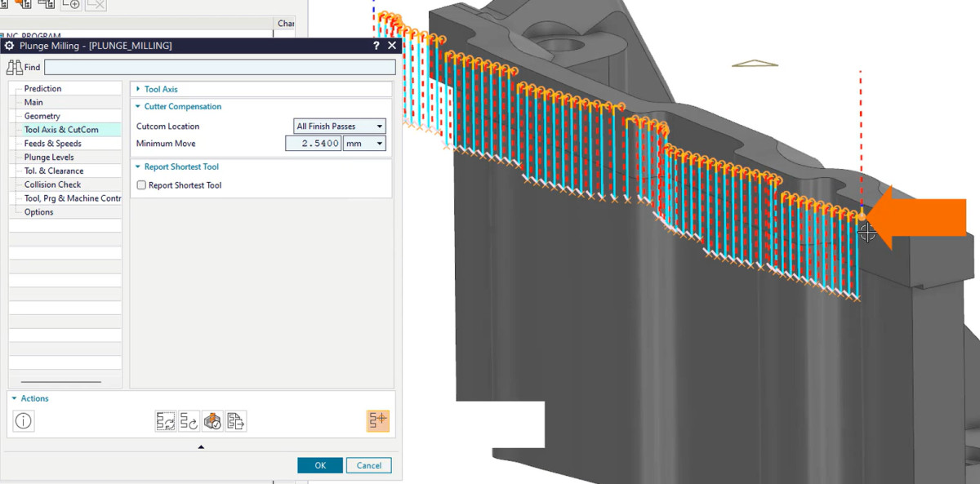Select Feeds & Speeds in navigation list
980x484 pixels.
52,144
